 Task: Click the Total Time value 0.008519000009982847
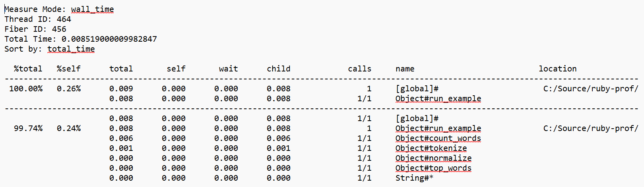click(109, 39)
